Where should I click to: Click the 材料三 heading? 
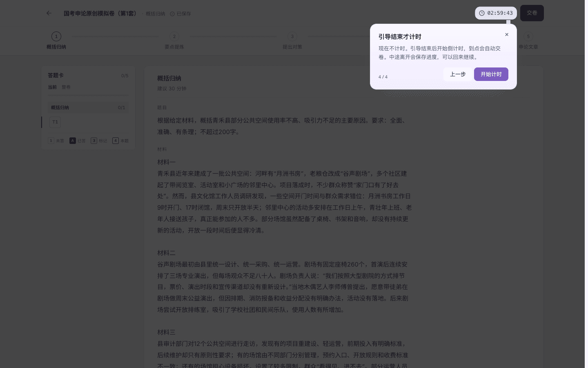167,332
